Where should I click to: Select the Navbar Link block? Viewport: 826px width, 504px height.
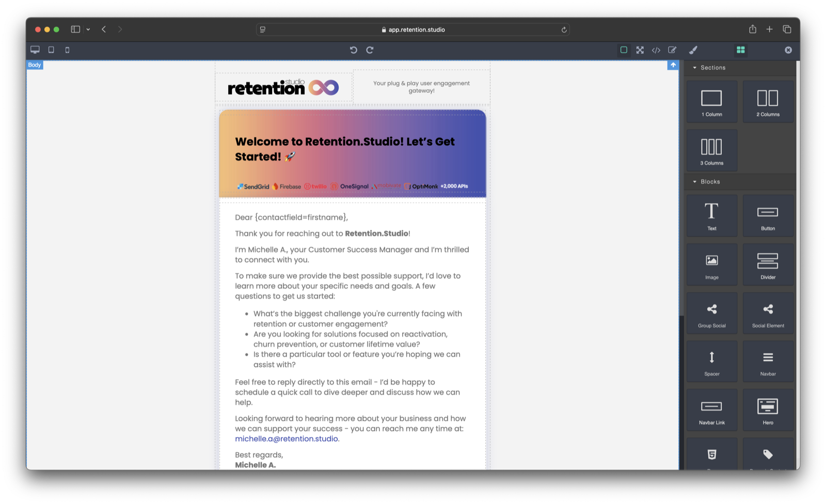click(x=712, y=410)
